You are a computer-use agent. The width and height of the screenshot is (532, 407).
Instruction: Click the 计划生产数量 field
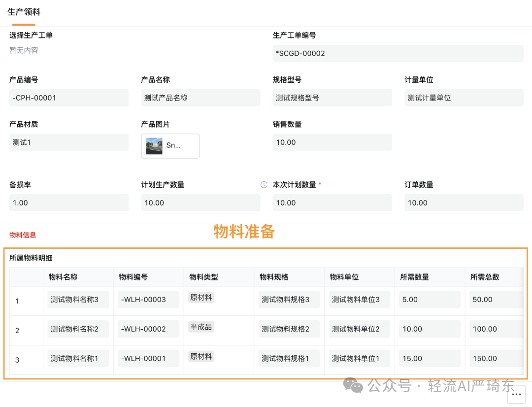(x=200, y=203)
